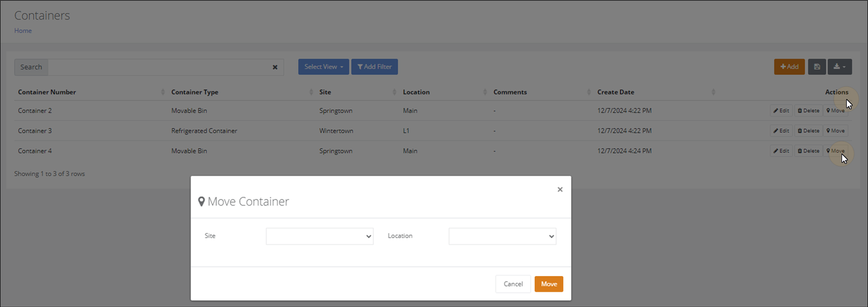Delete Container 2 row

(808, 111)
